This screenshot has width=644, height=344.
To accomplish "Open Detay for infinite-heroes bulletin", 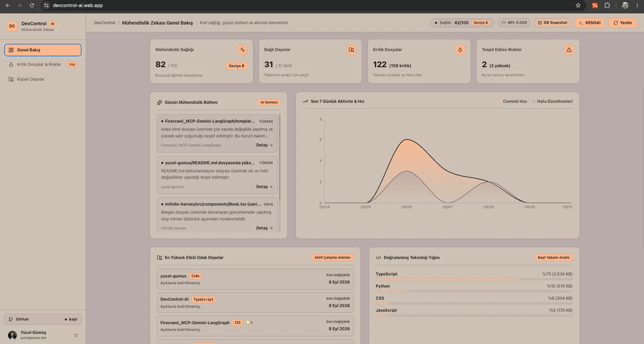I will (264, 228).
